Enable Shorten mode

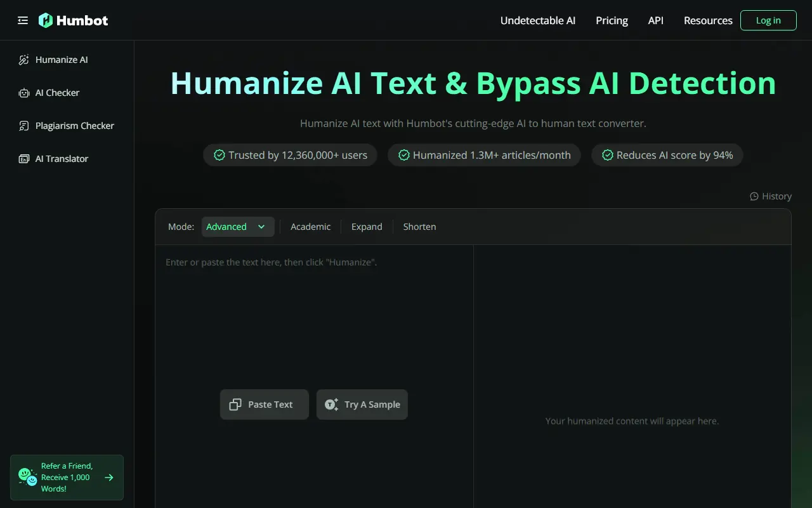pyautogui.click(x=419, y=227)
